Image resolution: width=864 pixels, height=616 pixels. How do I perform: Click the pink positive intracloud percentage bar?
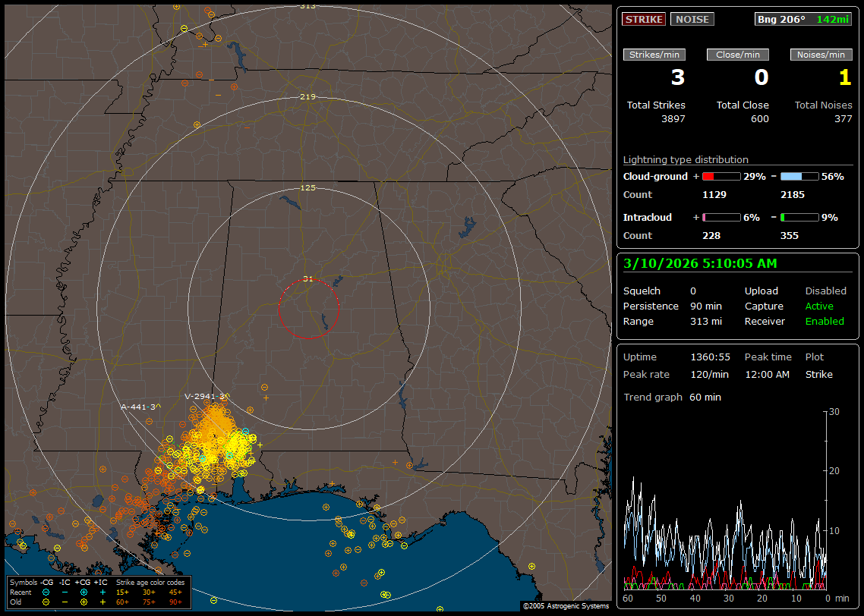721,217
